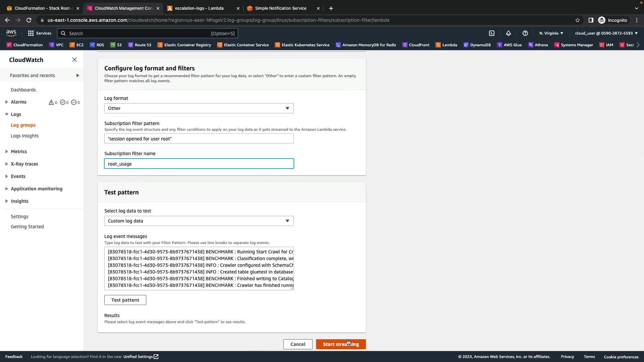Click the Test pattern button
Viewport: 644px width, 362px height.
tap(125, 300)
